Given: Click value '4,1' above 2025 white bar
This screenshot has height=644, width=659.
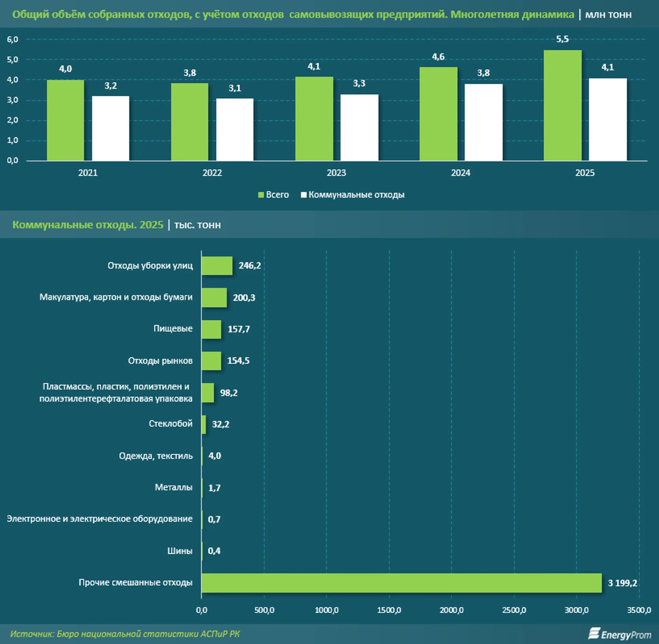Looking at the screenshot, I should pos(607,67).
